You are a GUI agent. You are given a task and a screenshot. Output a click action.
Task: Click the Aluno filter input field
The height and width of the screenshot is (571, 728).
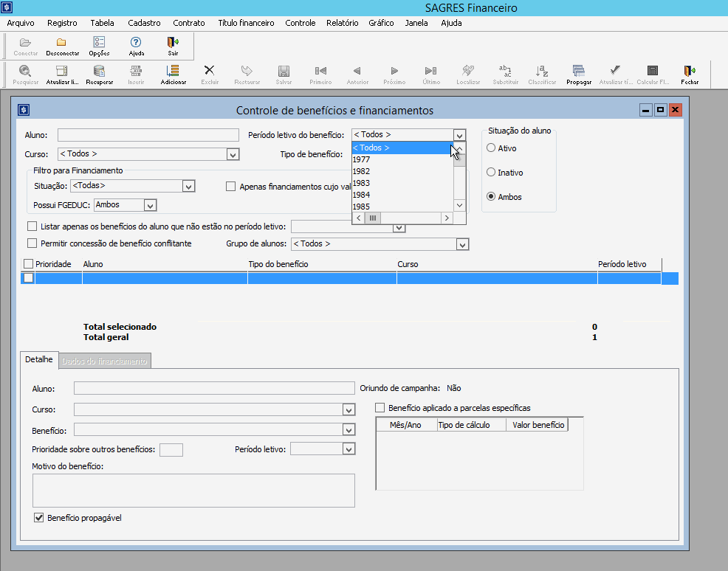148,135
